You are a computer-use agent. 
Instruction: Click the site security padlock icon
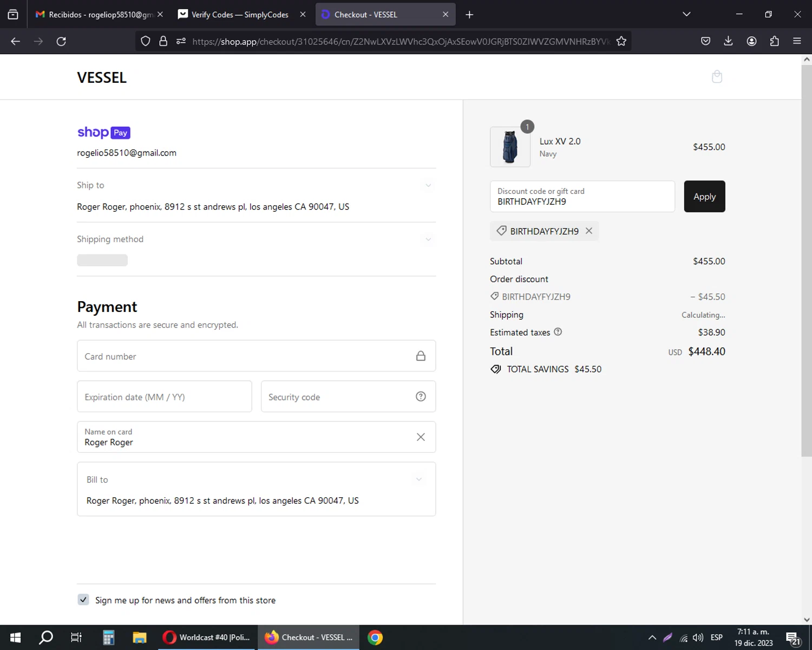click(163, 41)
